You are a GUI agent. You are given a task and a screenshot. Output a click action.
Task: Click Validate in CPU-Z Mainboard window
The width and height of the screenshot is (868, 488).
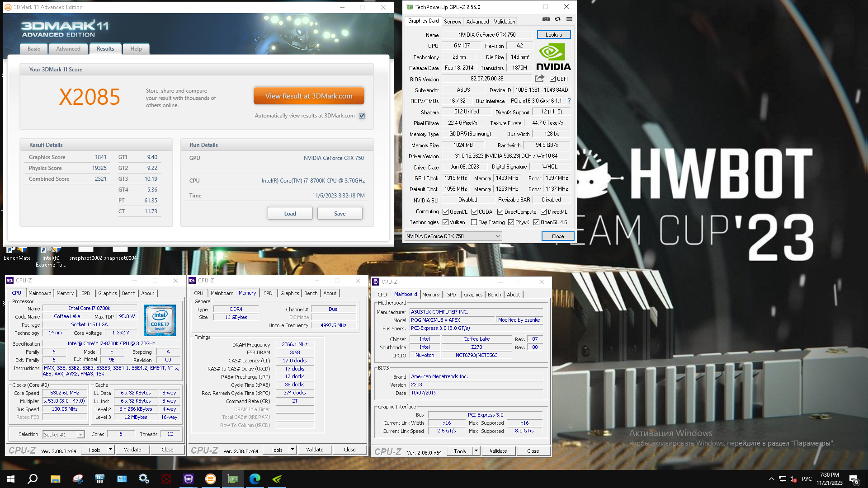498,451
